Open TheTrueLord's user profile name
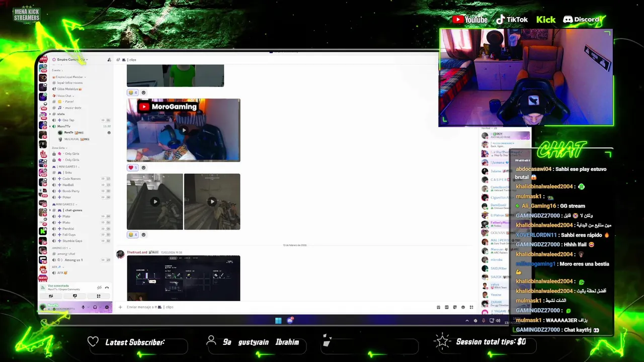Screen dimensions: 644x362 coord(137,252)
